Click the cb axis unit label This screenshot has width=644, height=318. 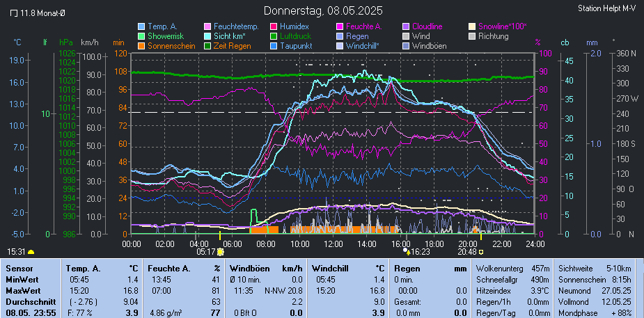pyautogui.click(x=565, y=42)
